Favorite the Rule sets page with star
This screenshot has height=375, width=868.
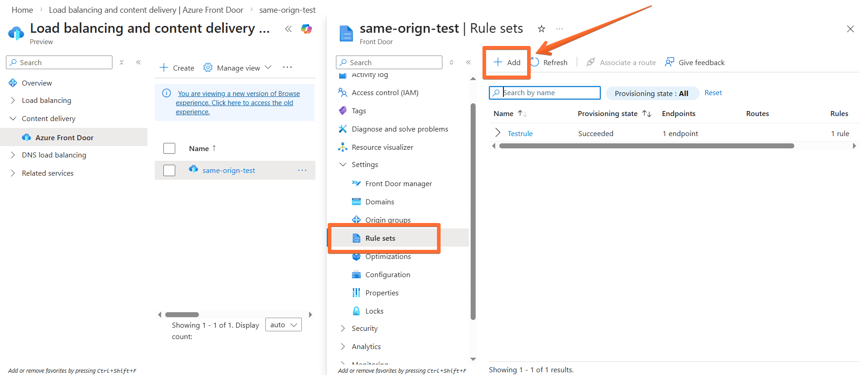tap(541, 29)
